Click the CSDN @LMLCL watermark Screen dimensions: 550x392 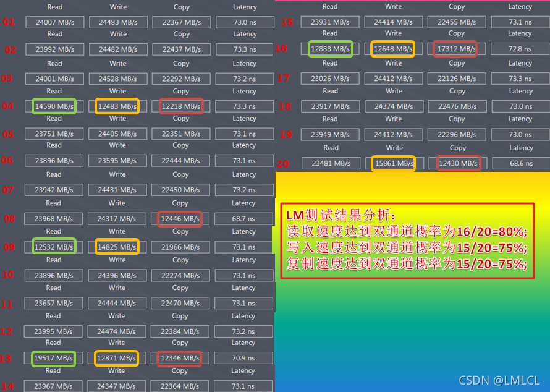(x=499, y=380)
